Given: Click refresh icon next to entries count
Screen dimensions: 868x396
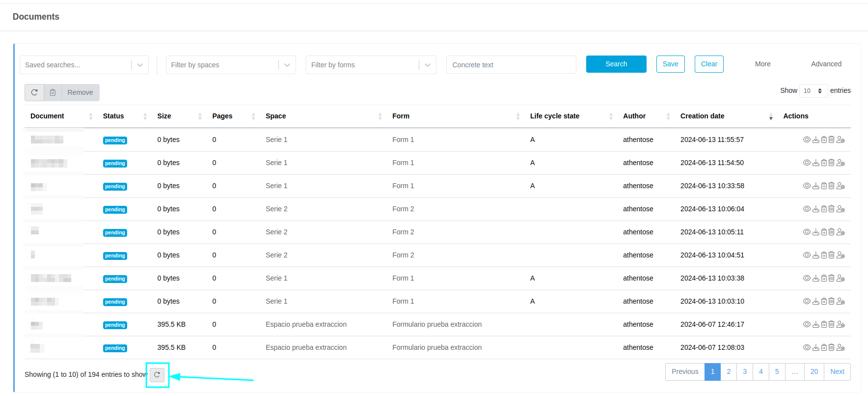Looking at the screenshot, I should pyautogui.click(x=157, y=375).
